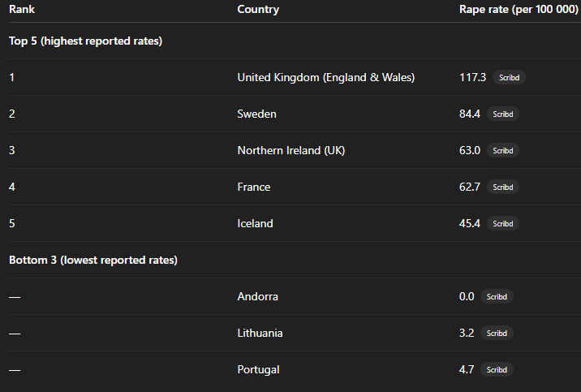Click the '4.7' rate value
The image size is (581, 392).
pos(467,369)
